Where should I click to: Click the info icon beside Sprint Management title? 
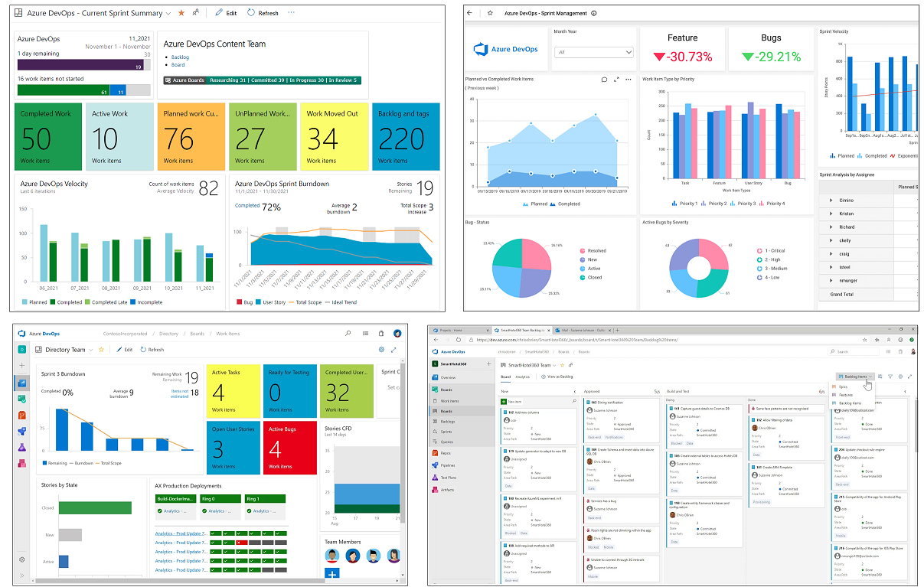[595, 13]
